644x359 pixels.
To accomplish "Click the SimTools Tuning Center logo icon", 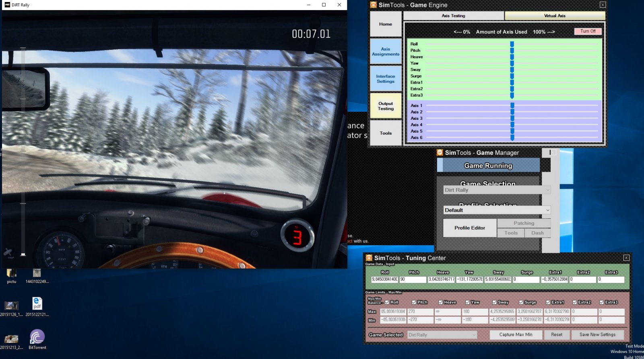I will point(369,258).
